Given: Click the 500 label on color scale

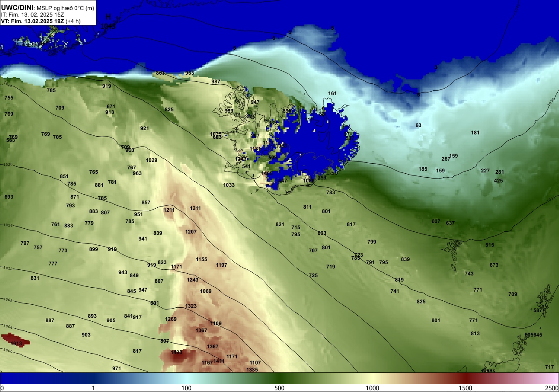Looking at the screenshot, I should pos(279,389).
